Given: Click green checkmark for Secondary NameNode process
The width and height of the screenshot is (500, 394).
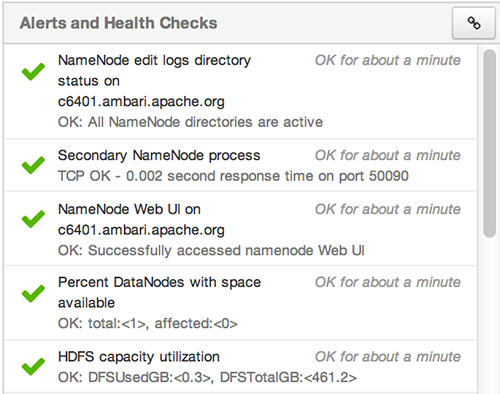Looking at the screenshot, I should coord(33,165).
